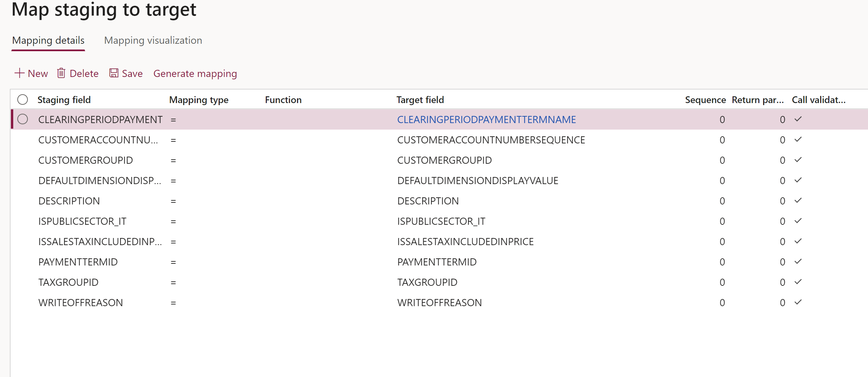Click the Save floppy disk icon
The width and height of the screenshot is (868, 377).
(114, 73)
